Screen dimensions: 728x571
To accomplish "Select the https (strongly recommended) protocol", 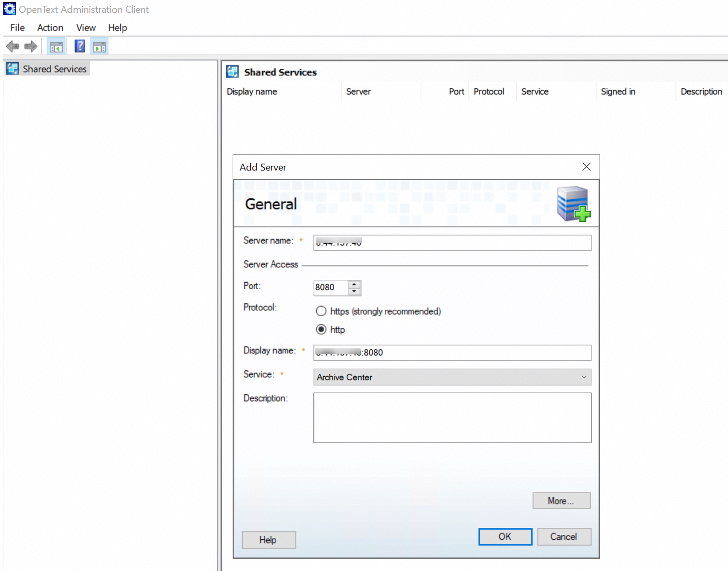I will click(321, 311).
